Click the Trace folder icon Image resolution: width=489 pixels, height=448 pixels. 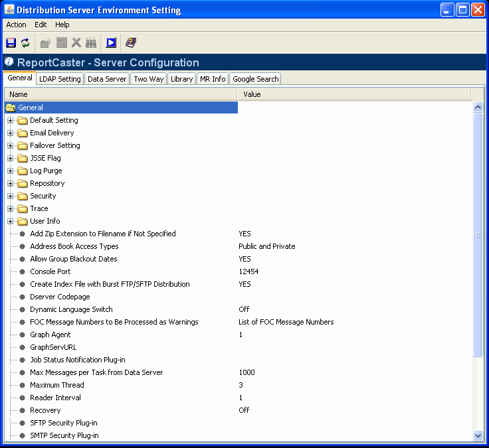click(23, 208)
